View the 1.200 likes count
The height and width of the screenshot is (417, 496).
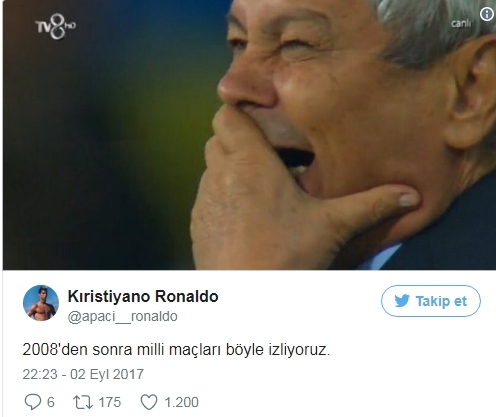182,402
